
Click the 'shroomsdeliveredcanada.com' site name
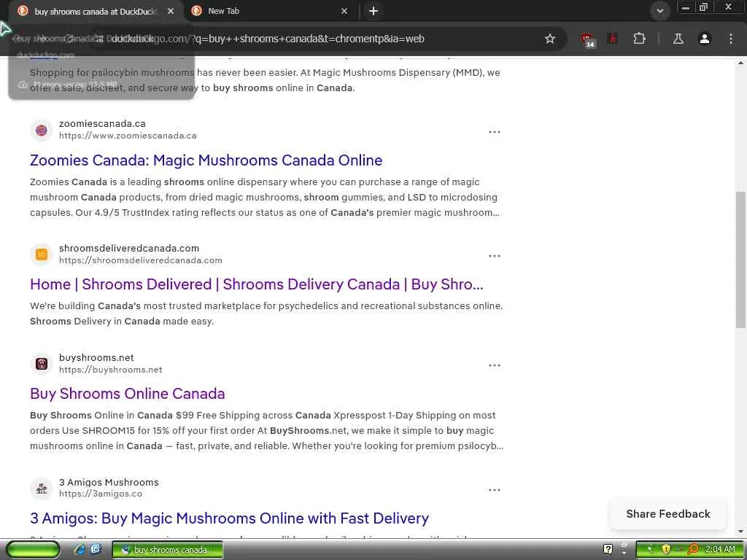click(x=129, y=248)
